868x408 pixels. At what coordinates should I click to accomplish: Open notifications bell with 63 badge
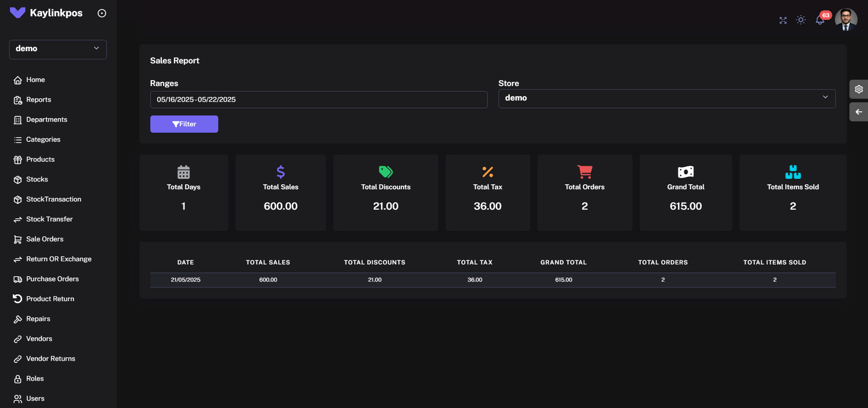820,19
